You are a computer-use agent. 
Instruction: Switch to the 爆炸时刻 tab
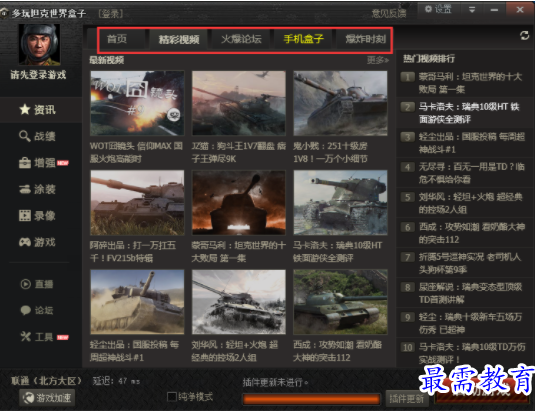[x=365, y=39]
